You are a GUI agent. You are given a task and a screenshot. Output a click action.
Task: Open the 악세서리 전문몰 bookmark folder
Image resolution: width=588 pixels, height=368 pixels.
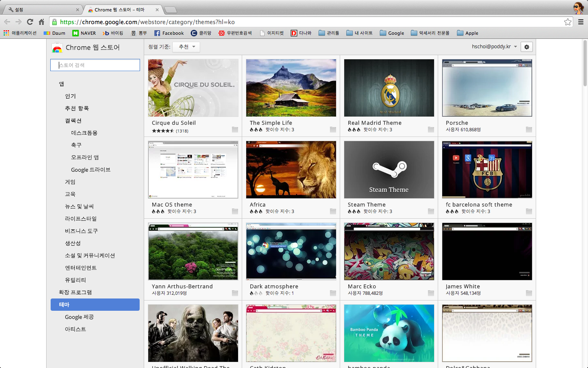[x=430, y=33]
